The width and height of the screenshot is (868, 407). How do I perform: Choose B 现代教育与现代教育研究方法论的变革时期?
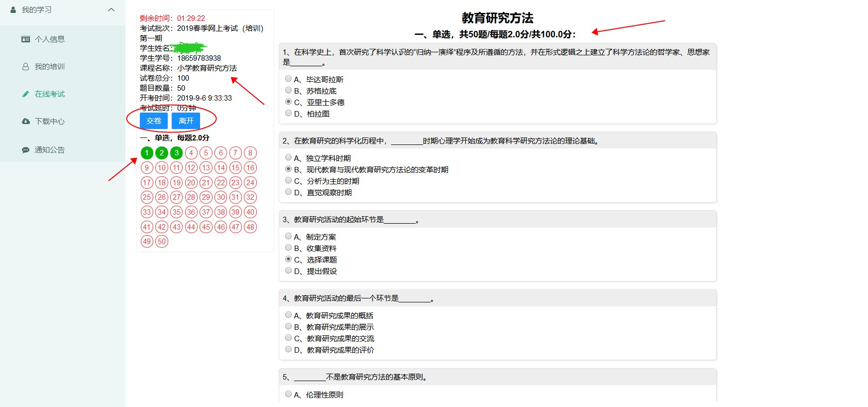pyautogui.click(x=288, y=169)
